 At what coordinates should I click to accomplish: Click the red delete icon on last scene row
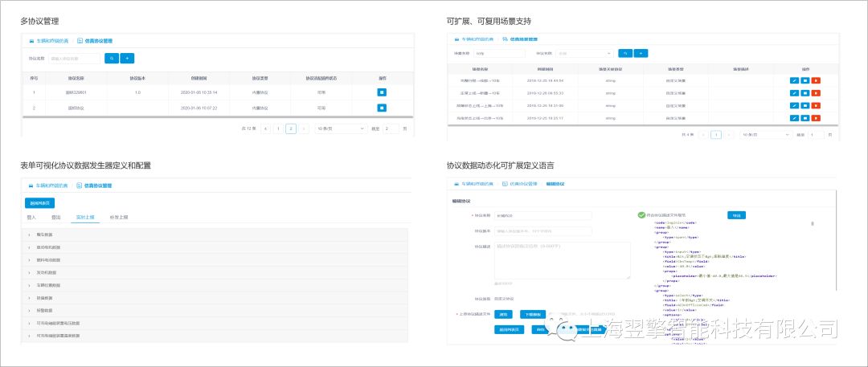pyautogui.click(x=815, y=118)
